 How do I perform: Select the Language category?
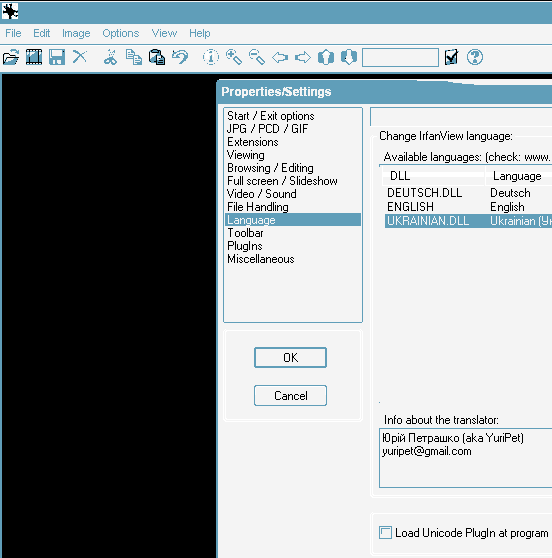click(293, 220)
